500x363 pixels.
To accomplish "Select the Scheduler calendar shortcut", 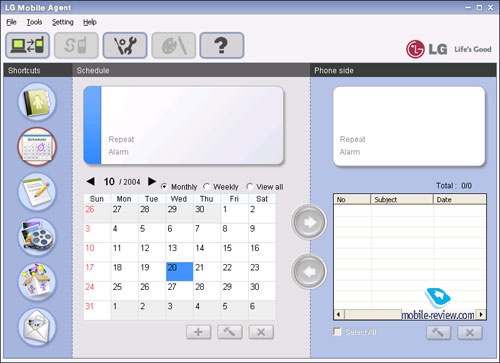I will pos(37,147).
